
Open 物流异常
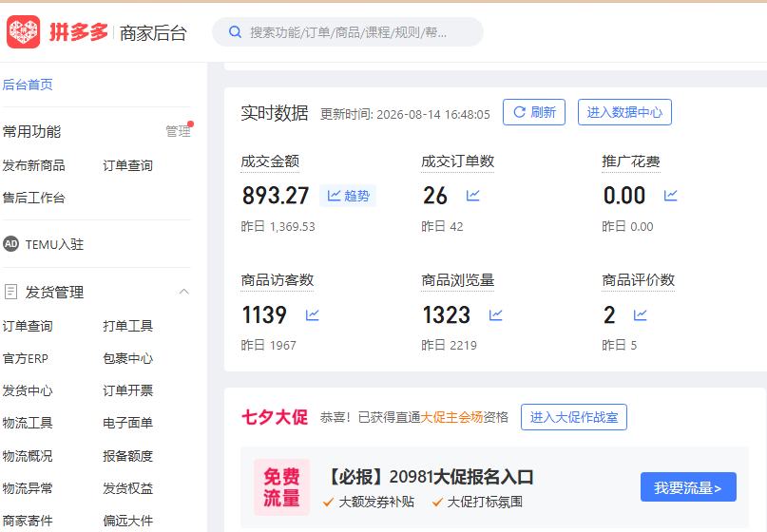pyautogui.click(x=28, y=488)
